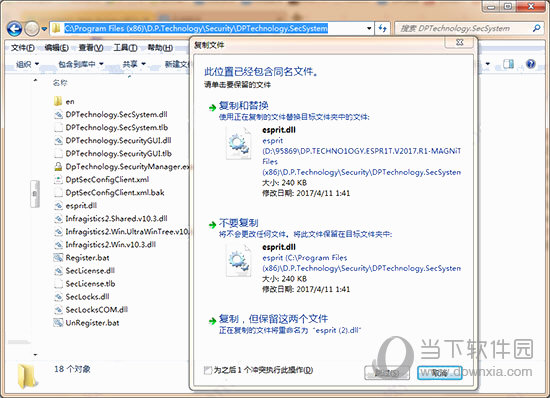
Task: Click scroll up arrow in navigation pane
Action: 35,80
